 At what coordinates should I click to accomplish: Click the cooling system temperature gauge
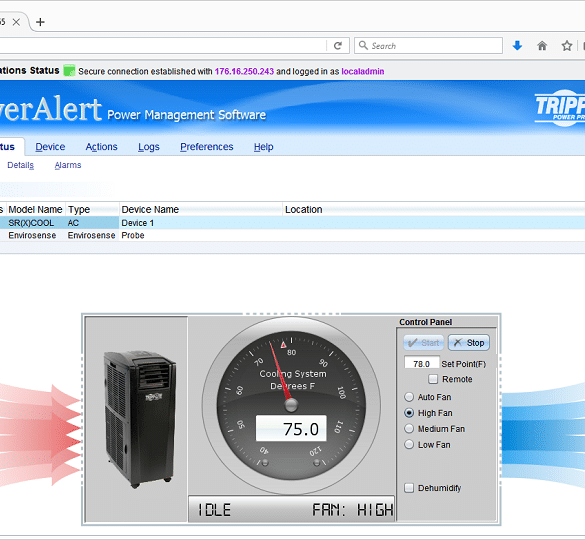(x=291, y=405)
